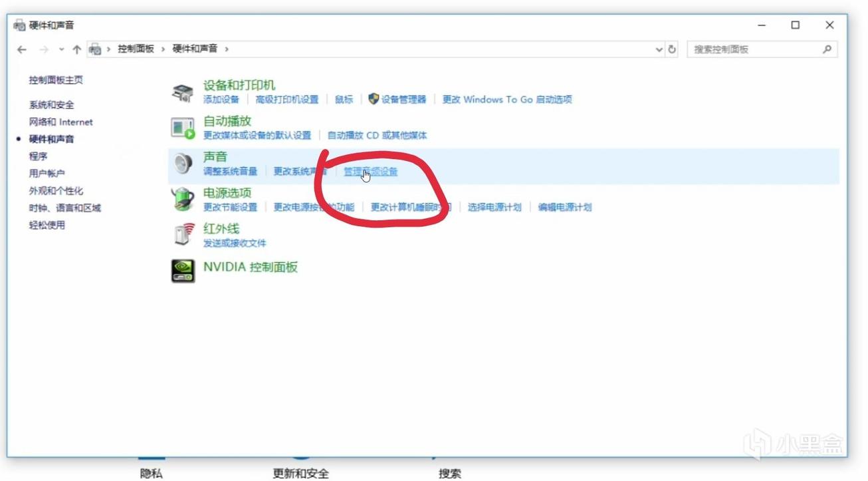The width and height of the screenshot is (868, 481).
Task: Click the refresh button in address bar
Action: click(x=672, y=49)
